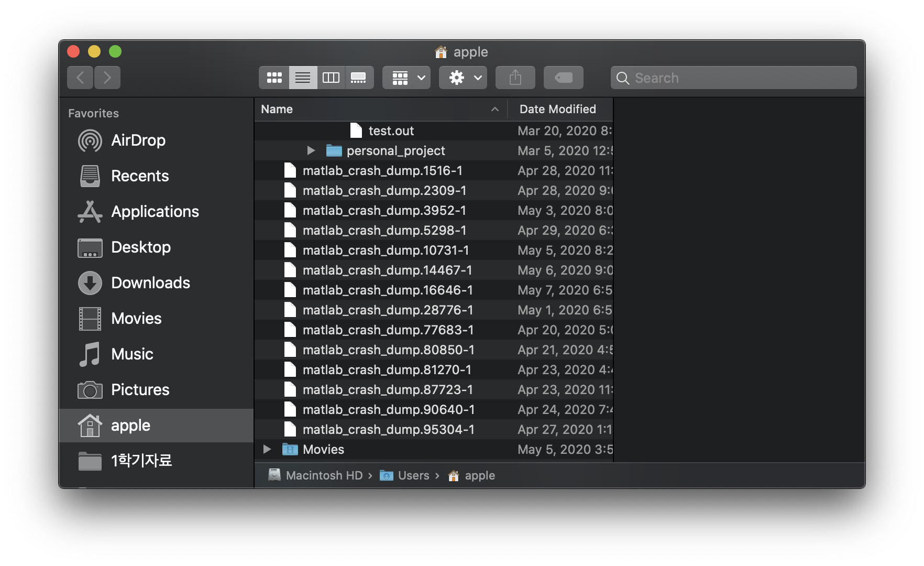Screen dimensions: 924x566
Task: Click the May 7, 2020 date cell
Action: pyautogui.click(x=565, y=290)
